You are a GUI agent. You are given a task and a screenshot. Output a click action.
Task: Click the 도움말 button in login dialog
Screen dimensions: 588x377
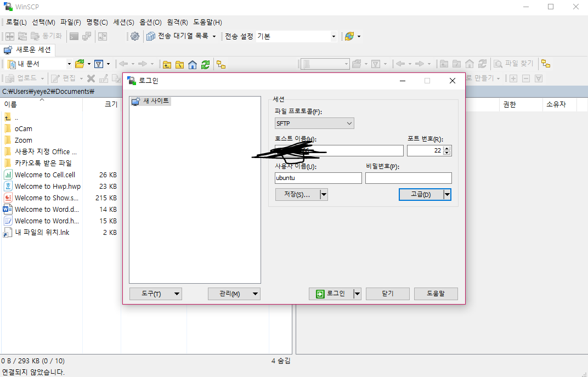point(436,294)
